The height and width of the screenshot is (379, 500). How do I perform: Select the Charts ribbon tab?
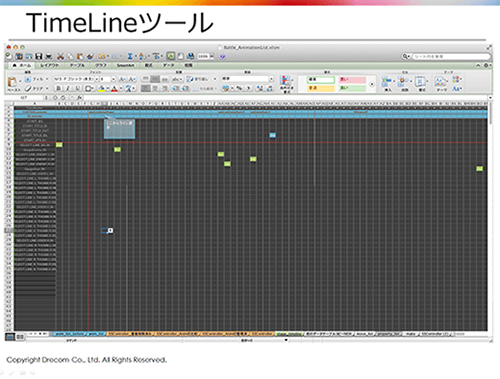(x=101, y=65)
